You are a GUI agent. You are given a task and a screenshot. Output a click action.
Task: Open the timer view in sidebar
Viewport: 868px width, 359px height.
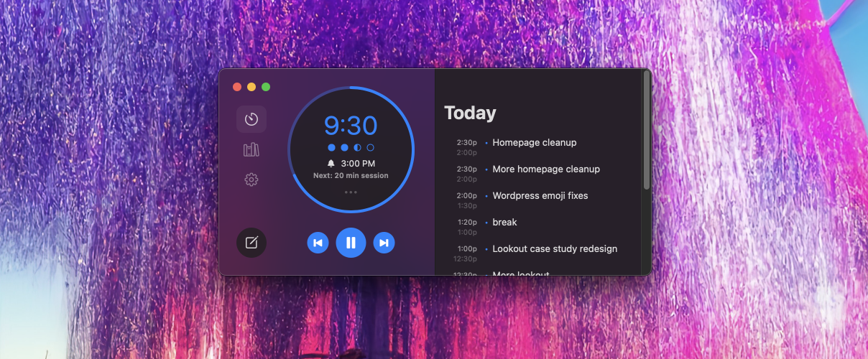click(251, 119)
